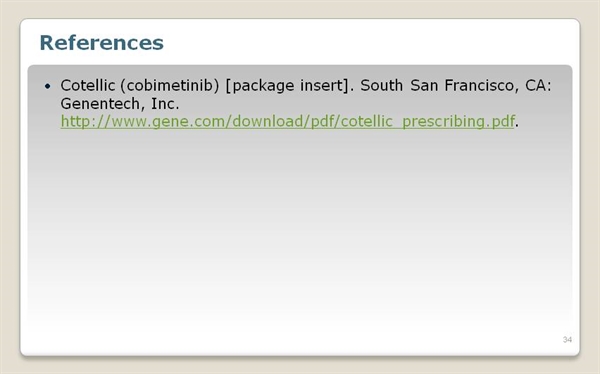Viewport: 600px width, 374px height.
Task: Click the period following the green hyperlink
Action: click(517, 126)
